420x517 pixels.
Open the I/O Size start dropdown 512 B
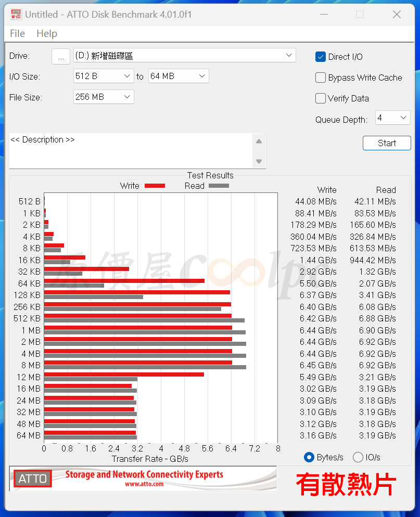click(104, 76)
